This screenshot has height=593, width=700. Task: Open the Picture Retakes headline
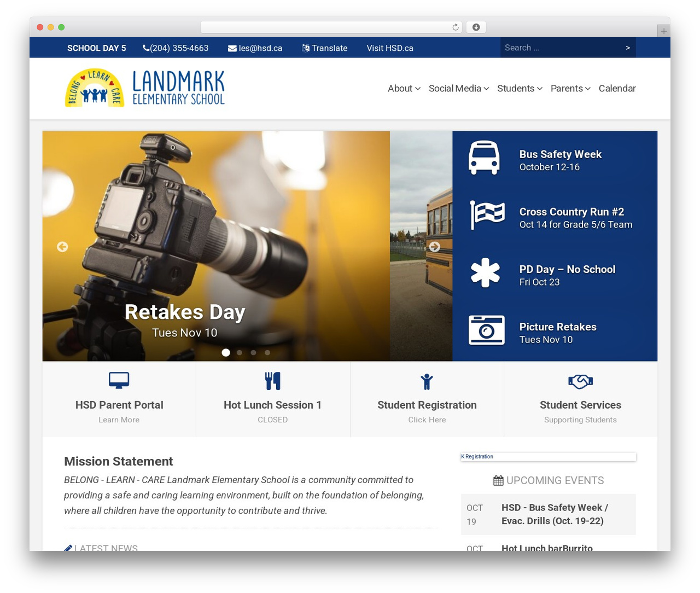pyautogui.click(x=558, y=327)
